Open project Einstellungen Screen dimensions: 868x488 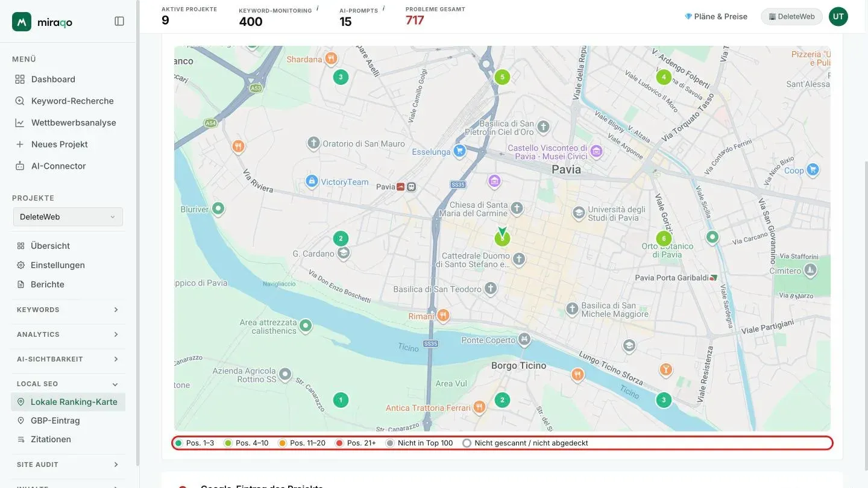pyautogui.click(x=58, y=265)
